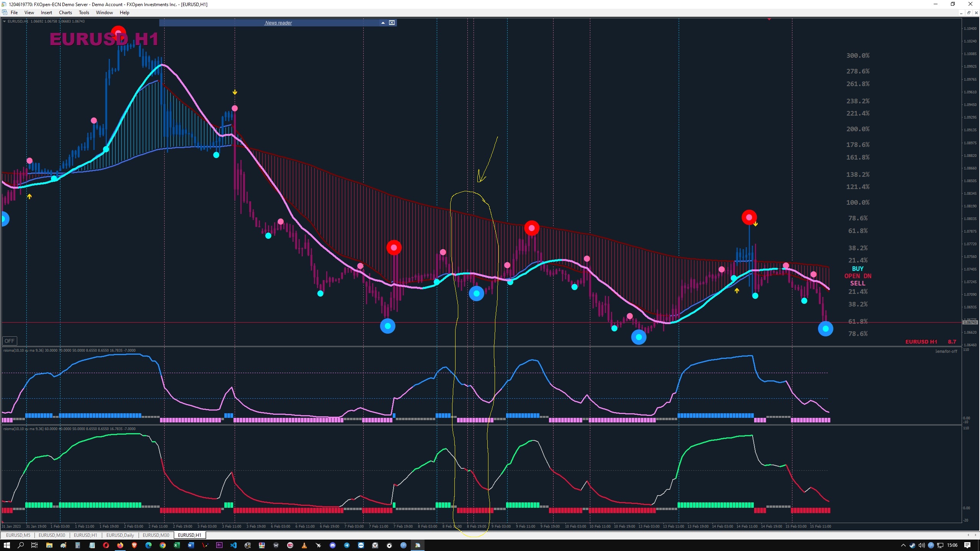Viewport: 980px width, 551px height.
Task: Collapse the News reader panel arrow
Action: [383, 23]
